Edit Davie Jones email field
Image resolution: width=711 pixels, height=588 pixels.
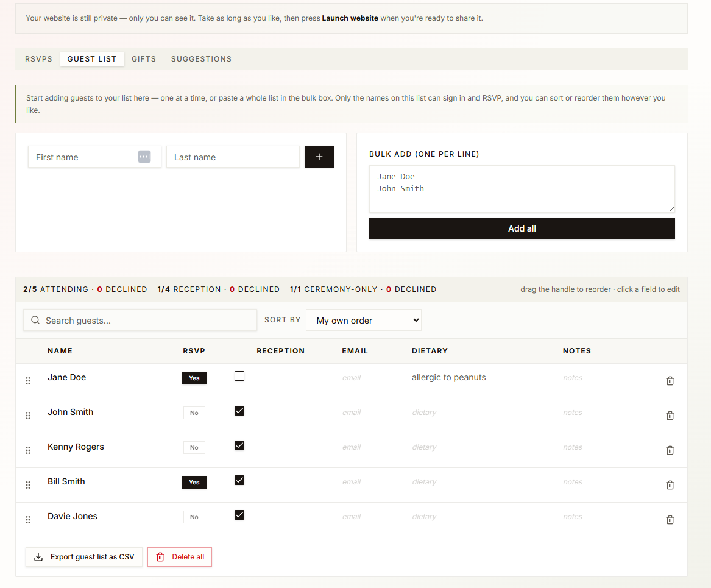point(352,517)
